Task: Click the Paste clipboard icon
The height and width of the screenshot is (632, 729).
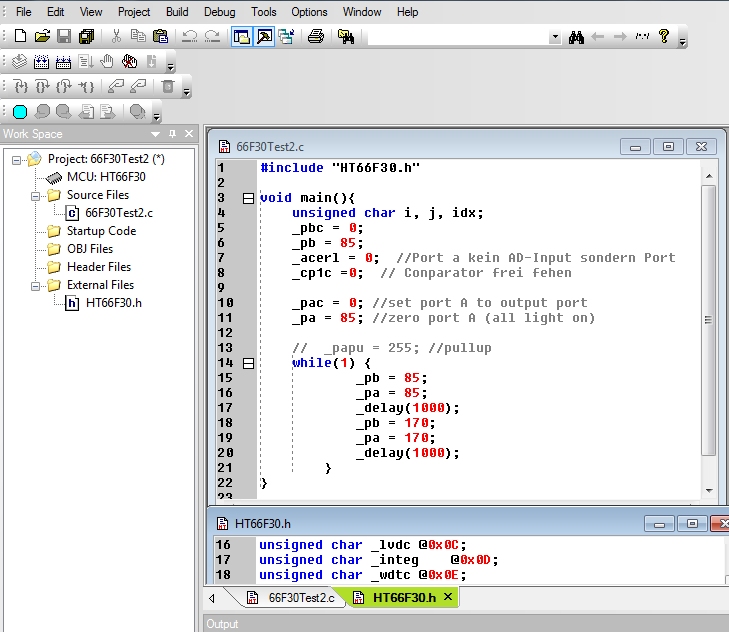Action: coord(160,37)
